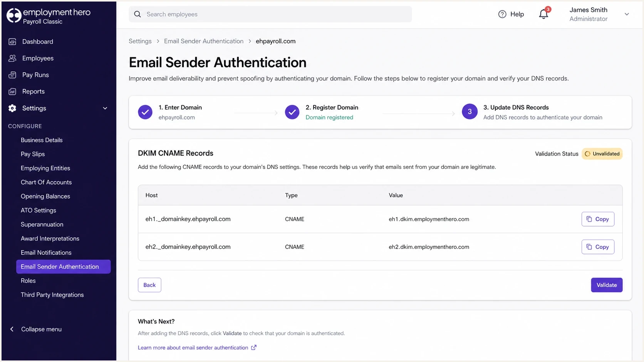Click the Validation Status label

tap(557, 154)
